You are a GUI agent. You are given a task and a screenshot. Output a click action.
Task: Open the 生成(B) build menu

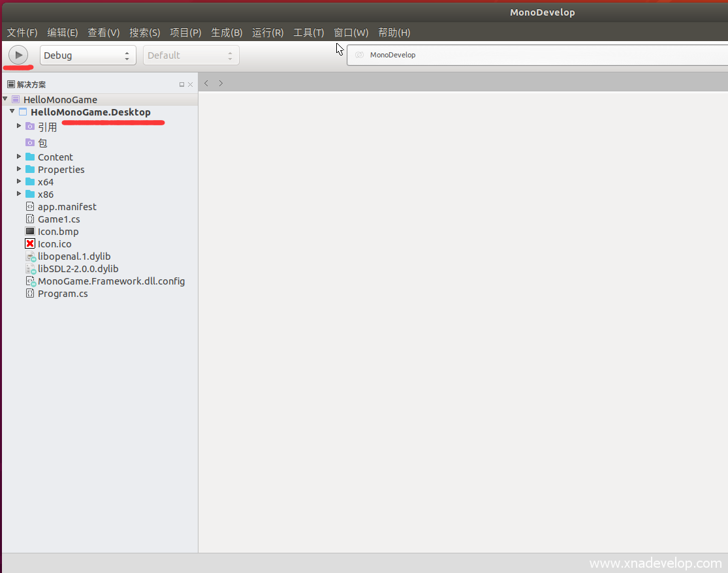click(x=226, y=33)
